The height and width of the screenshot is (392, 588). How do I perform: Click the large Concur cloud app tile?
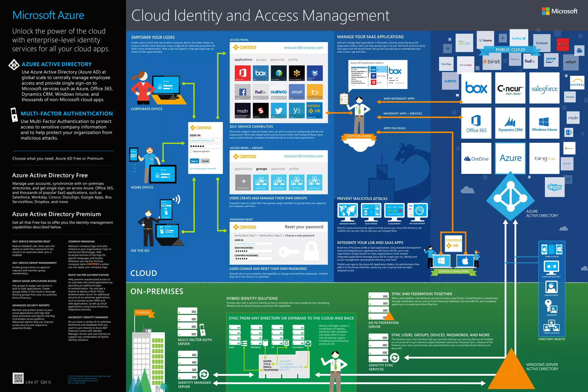tap(510, 88)
